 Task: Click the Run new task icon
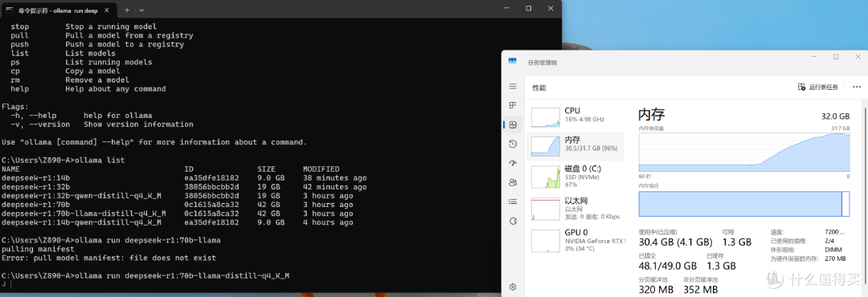click(x=801, y=87)
